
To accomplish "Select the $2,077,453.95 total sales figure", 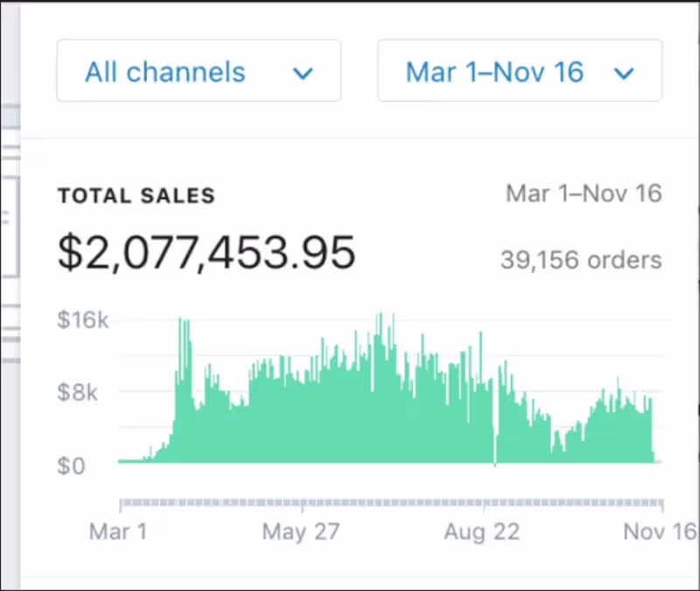I will tap(206, 253).
